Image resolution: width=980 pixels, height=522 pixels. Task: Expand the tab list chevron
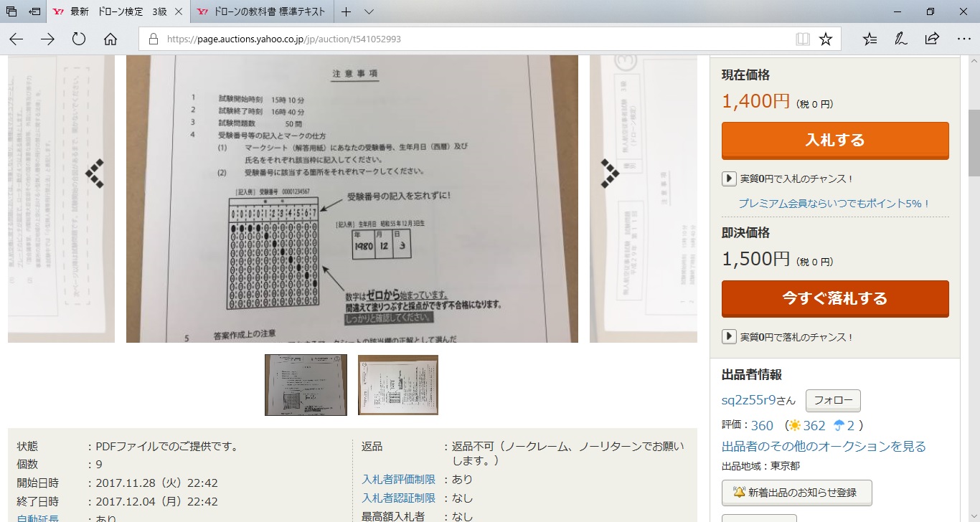tap(369, 12)
